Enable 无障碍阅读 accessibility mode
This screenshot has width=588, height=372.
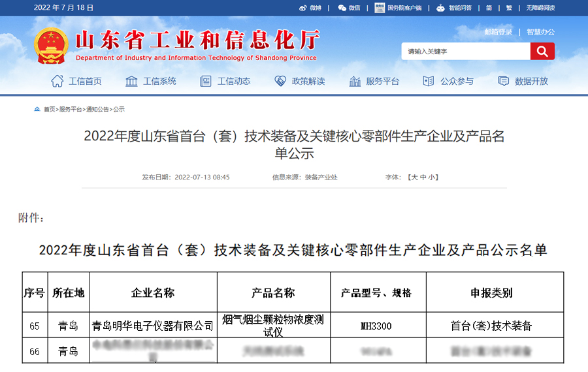tap(540, 8)
